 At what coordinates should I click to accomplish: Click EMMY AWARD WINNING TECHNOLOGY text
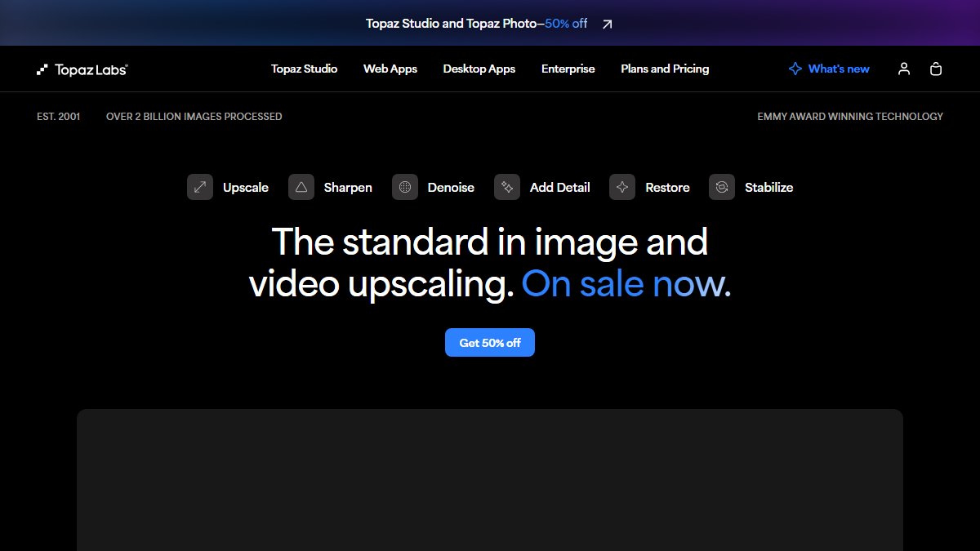coord(850,117)
